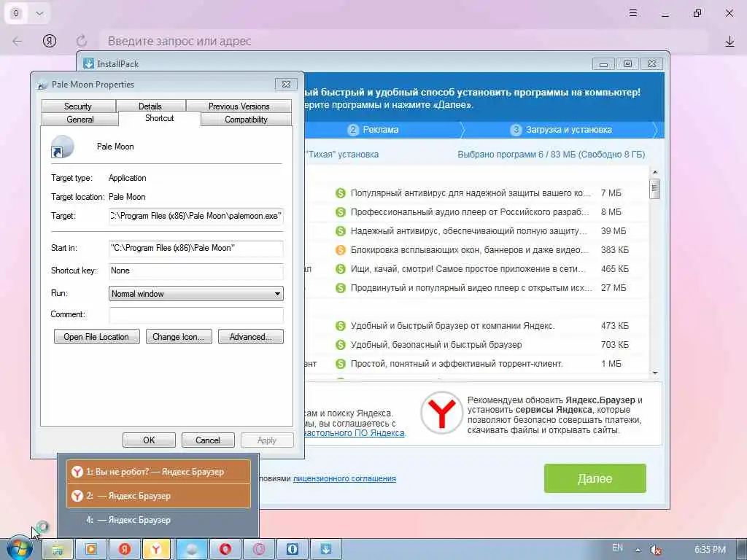Screen dimensions: 747x560
Task: Click Change Icon button
Action: click(x=179, y=337)
